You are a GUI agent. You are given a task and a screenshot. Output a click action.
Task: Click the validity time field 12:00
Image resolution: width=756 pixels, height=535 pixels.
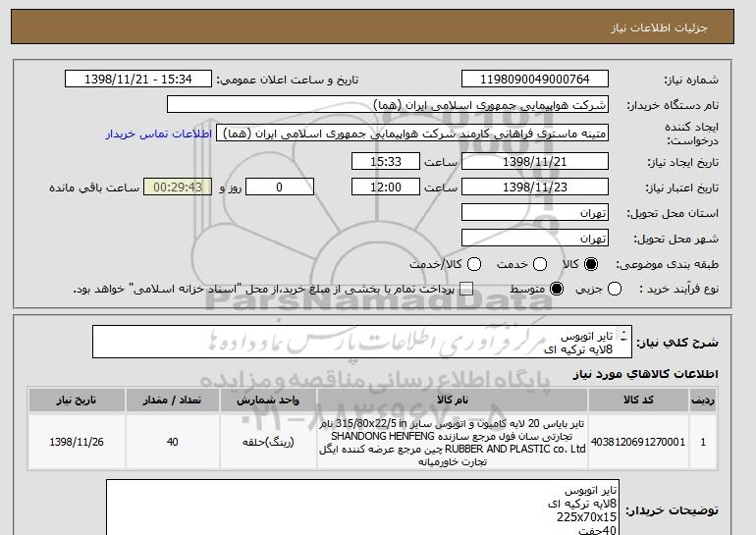386,187
